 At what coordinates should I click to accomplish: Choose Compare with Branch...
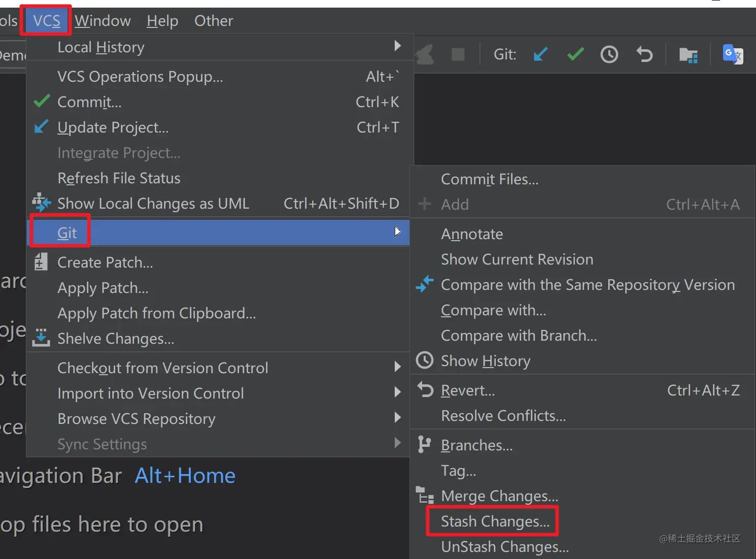(582, 335)
